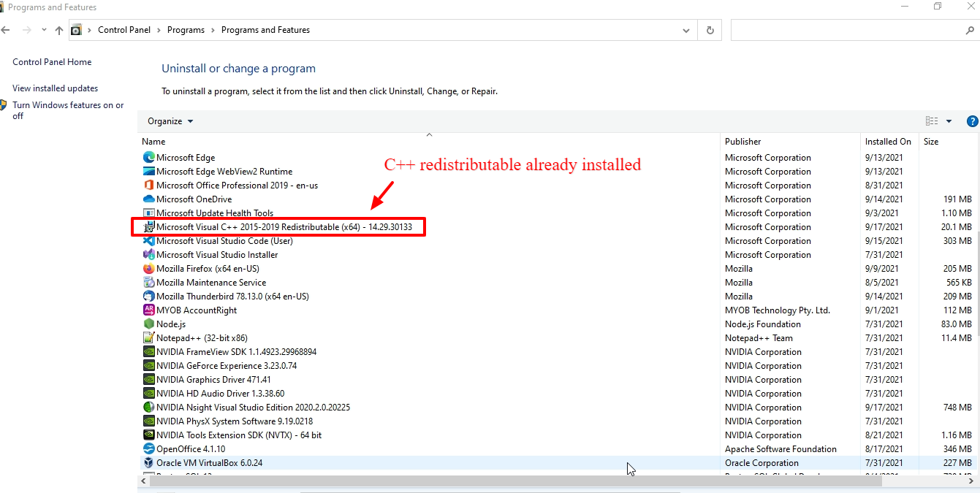This screenshot has width=980, height=493.
Task: Click the NVIDIA FrameView SDK icon
Action: point(149,351)
